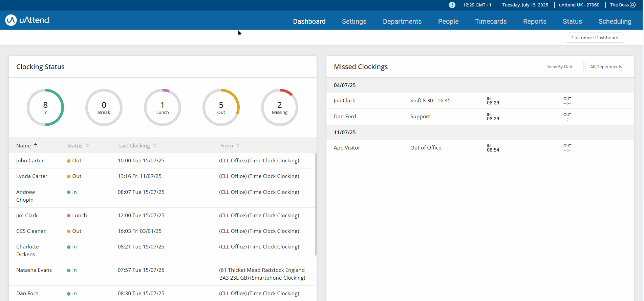Click the 11/07/25 date group header
The width and height of the screenshot is (644, 301).
click(480, 132)
